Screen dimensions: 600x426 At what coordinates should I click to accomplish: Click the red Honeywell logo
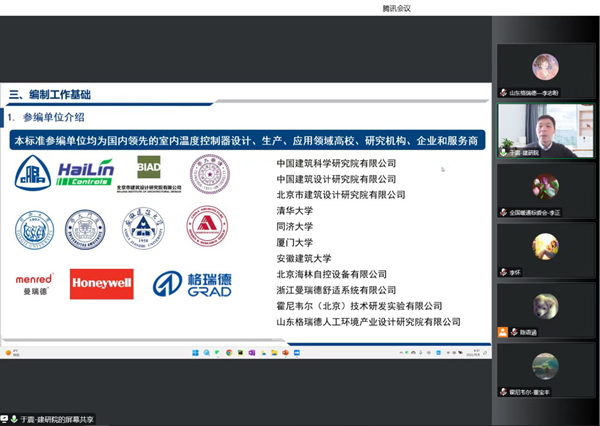point(101,284)
